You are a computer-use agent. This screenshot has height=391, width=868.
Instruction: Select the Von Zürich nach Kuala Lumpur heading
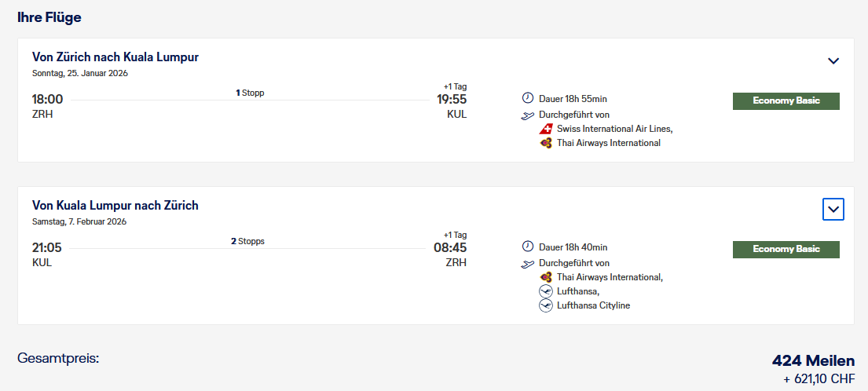coord(115,57)
